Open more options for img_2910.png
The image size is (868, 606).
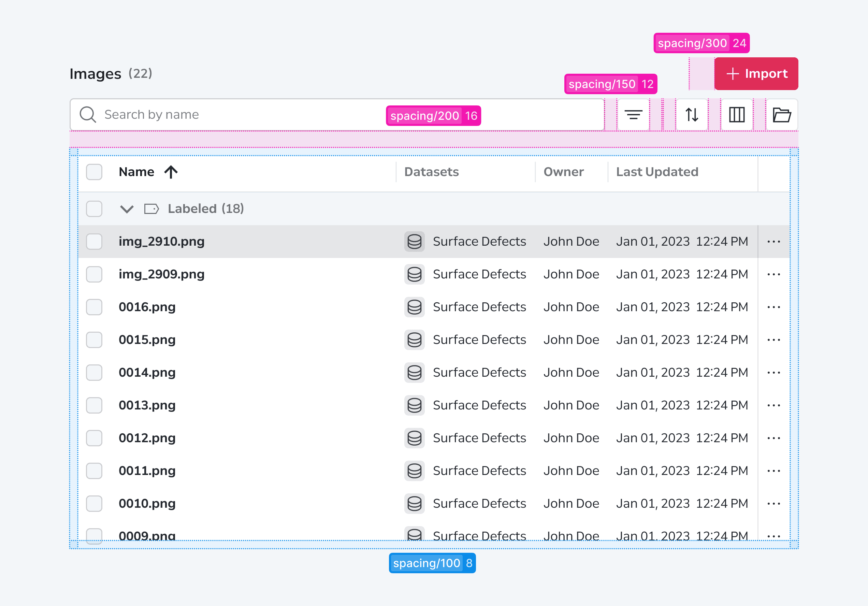tap(774, 242)
